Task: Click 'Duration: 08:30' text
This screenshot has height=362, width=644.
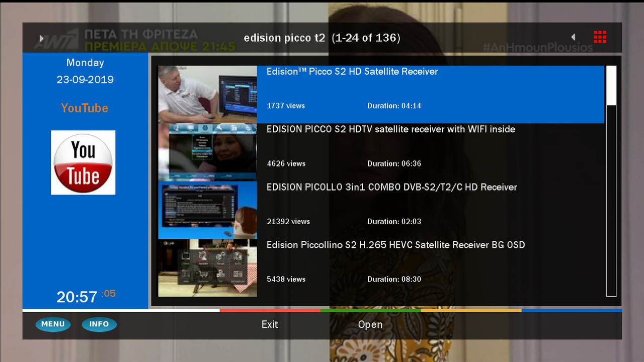Action: (394, 279)
